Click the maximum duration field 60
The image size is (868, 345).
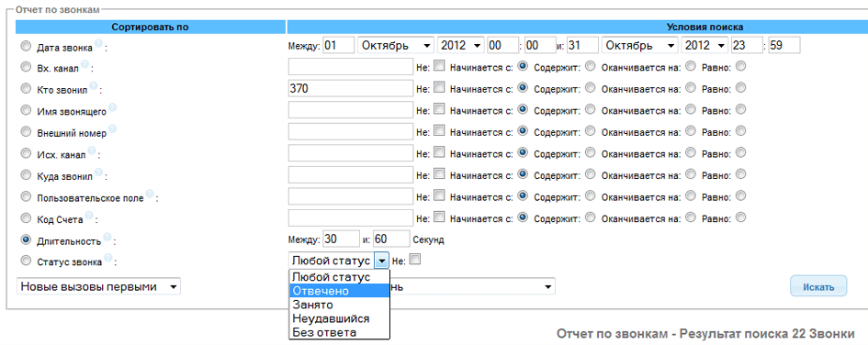tap(391, 239)
